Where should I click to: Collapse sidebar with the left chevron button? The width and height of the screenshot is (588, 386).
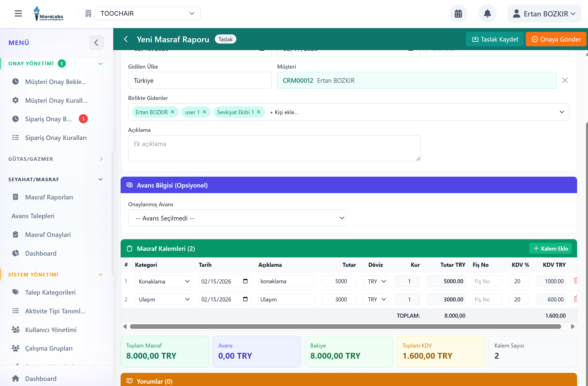[x=96, y=43]
